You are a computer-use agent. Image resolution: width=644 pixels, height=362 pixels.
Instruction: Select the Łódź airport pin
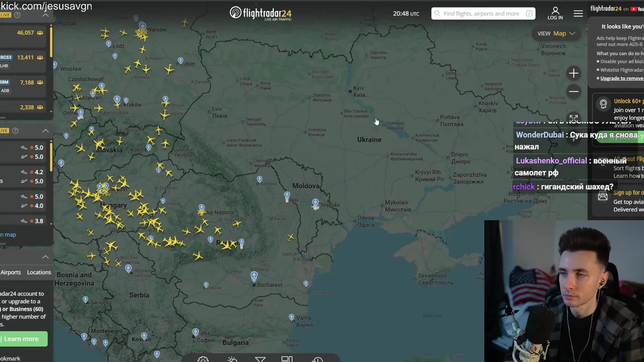109,44
